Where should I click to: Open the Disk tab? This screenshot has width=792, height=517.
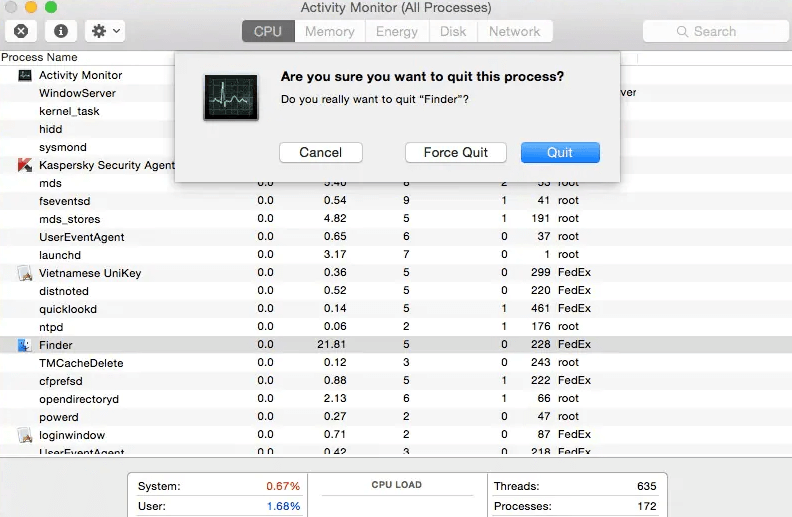coord(453,31)
